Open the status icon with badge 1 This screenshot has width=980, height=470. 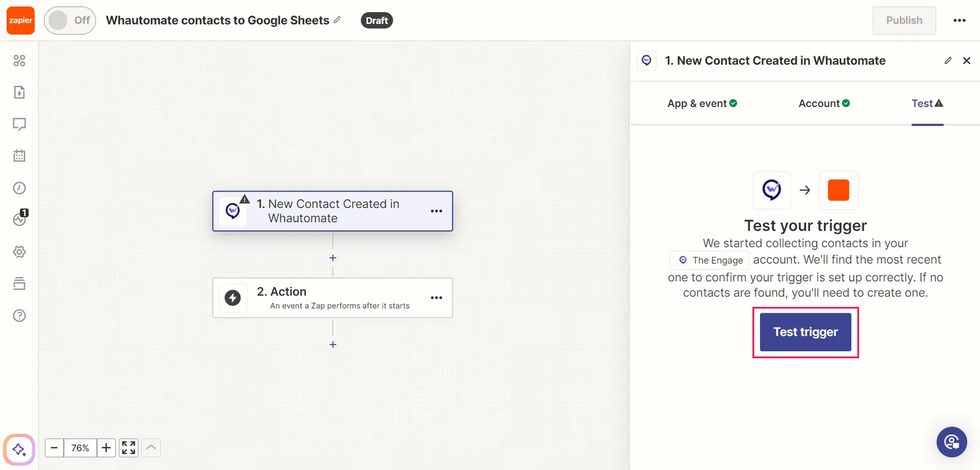pyautogui.click(x=20, y=218)
